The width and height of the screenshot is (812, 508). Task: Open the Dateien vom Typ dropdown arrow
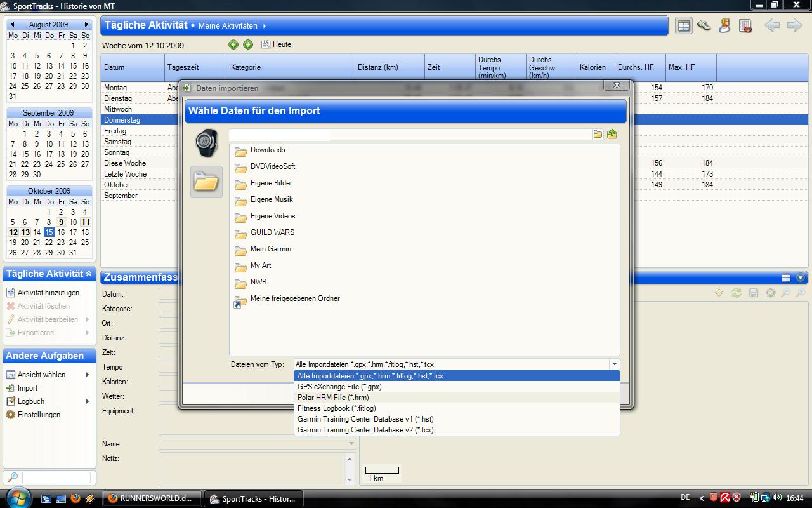point(614,364)
